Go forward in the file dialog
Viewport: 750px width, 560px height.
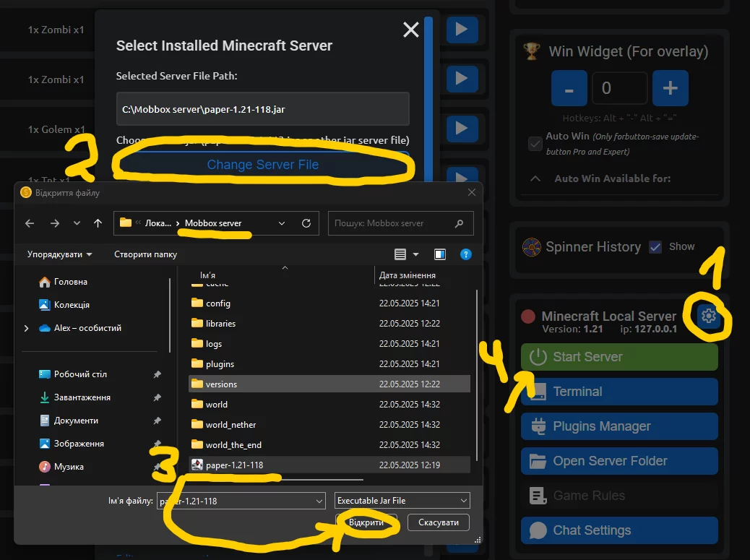(54, 223)
